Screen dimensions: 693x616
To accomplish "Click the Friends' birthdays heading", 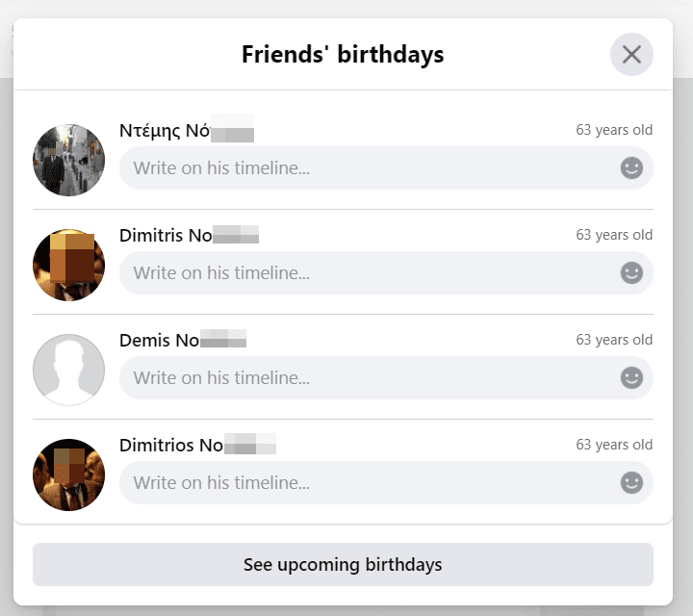I will point(343,55).
